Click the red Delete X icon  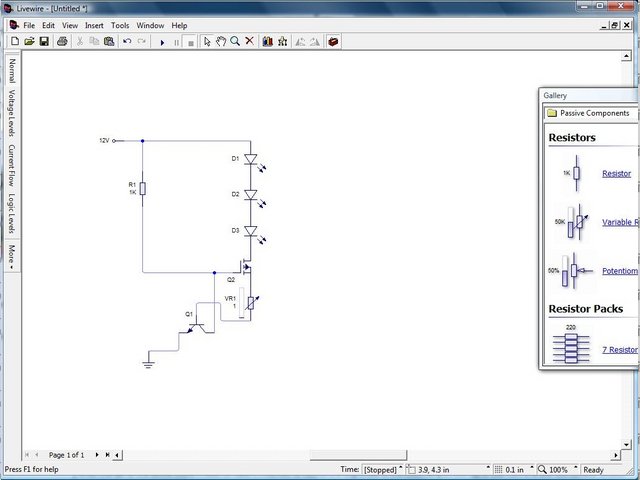point(250,41)
